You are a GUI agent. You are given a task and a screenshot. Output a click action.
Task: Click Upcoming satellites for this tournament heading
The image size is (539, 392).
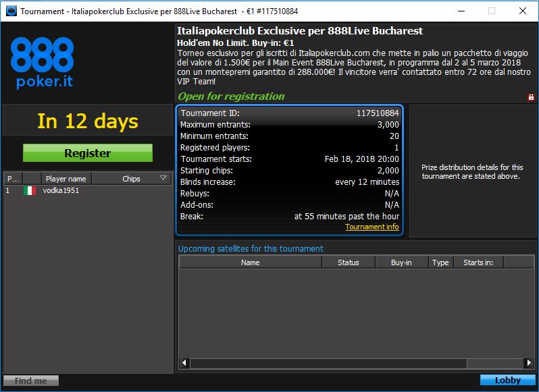[251, 248]
